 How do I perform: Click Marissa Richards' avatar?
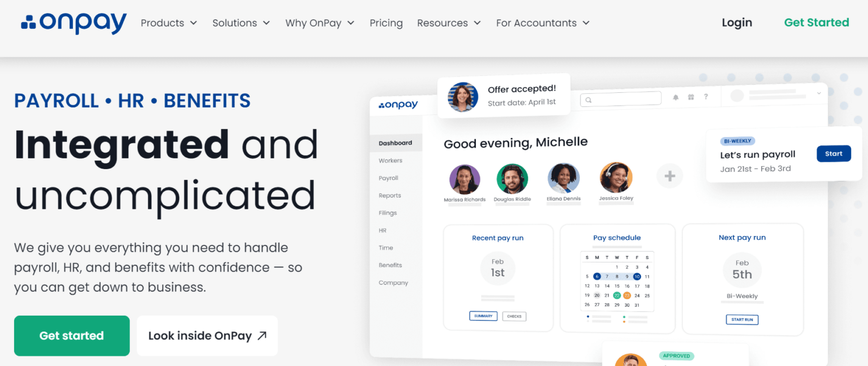(x=465, y=177)
